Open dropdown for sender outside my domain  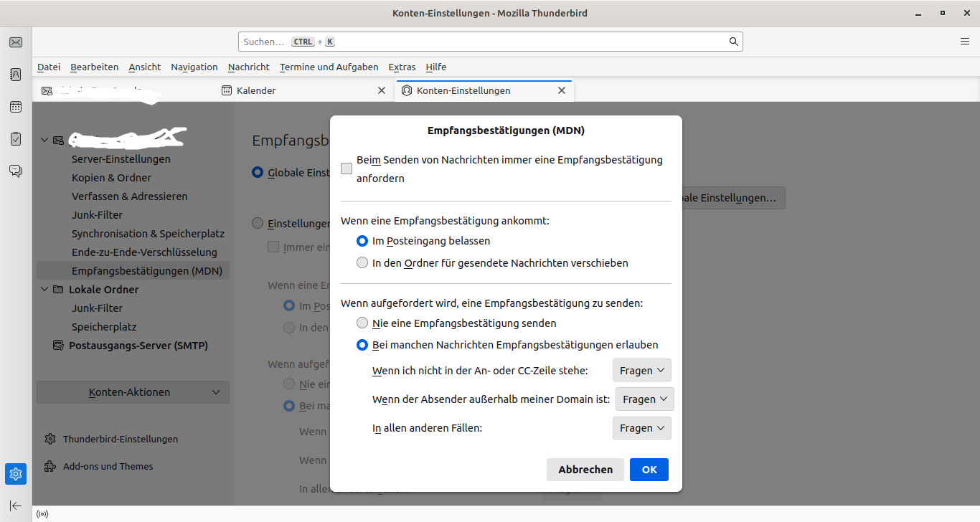point(645,399)
